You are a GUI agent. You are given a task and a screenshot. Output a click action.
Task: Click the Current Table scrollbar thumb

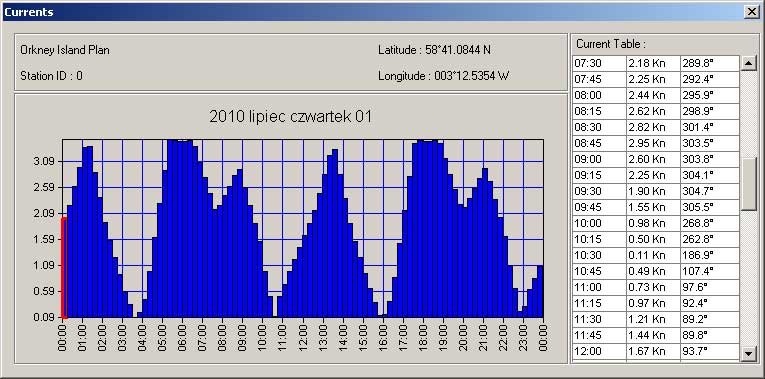[x=748, y=184]
